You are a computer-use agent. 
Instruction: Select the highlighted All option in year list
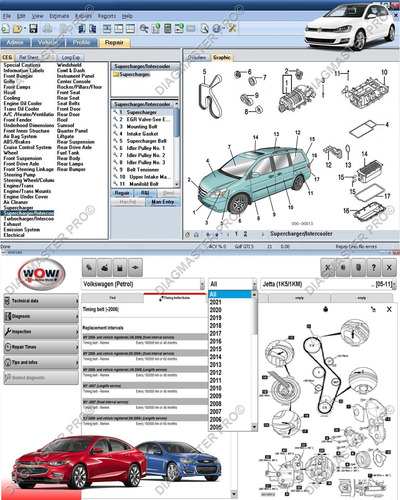[x=230, y=294]
